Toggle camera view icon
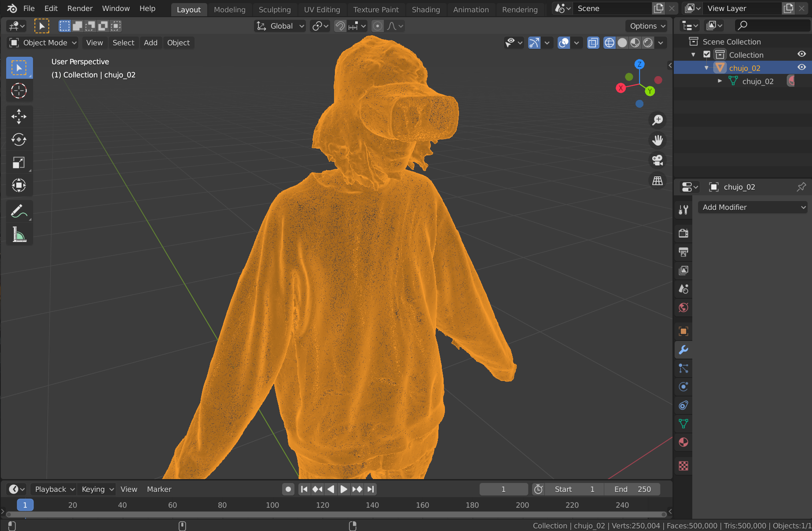 (658, 160)
